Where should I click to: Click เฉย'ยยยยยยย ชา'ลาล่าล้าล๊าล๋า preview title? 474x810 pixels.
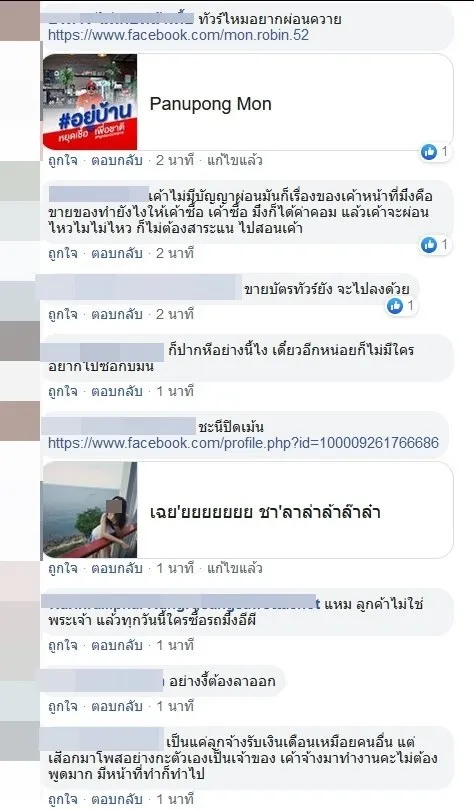(x=265, y=512)
